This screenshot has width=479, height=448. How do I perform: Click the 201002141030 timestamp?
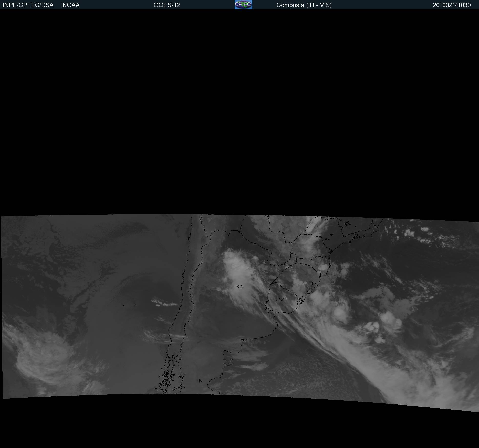(452, 5)
